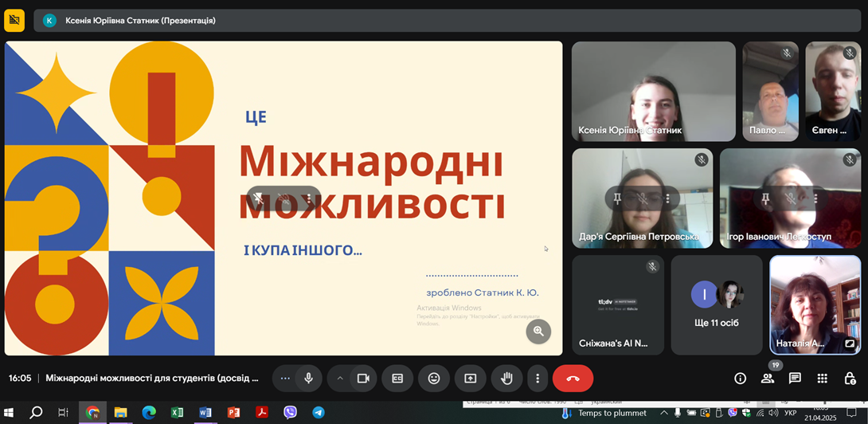
Task: Open host controls lock icon
Action: [x=850, y=379]
